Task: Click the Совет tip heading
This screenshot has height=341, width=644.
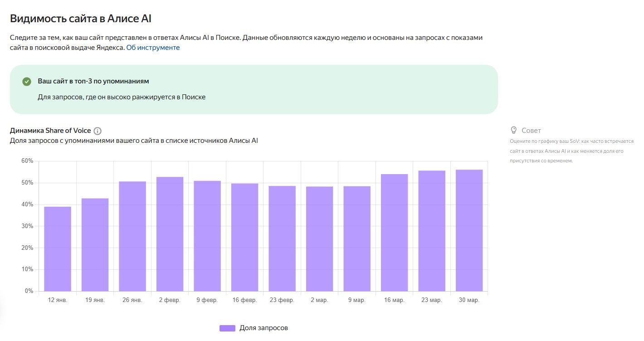Action: 532,130
